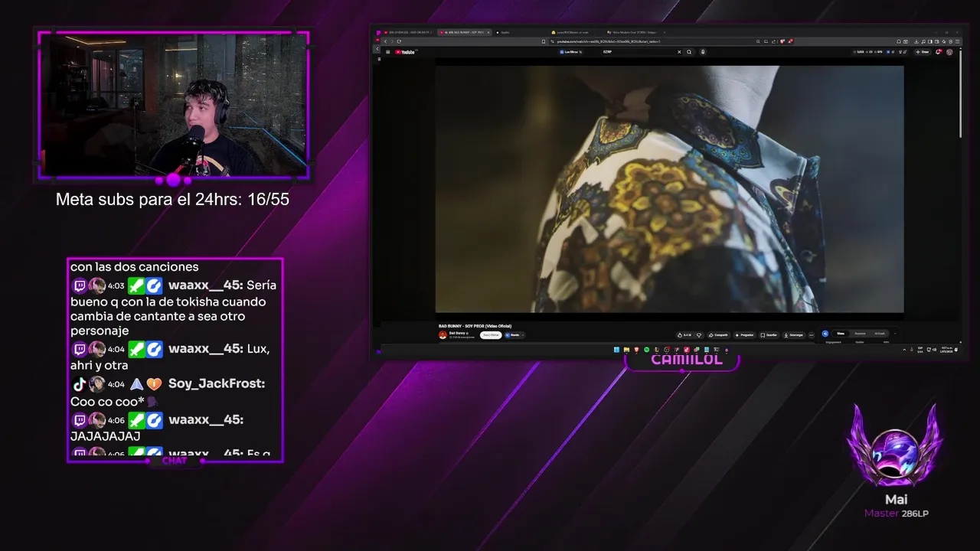The height and width of the screenshot is (551, 980).
Task: Open Spotify from the taskbar
Action: click(646, 350)
